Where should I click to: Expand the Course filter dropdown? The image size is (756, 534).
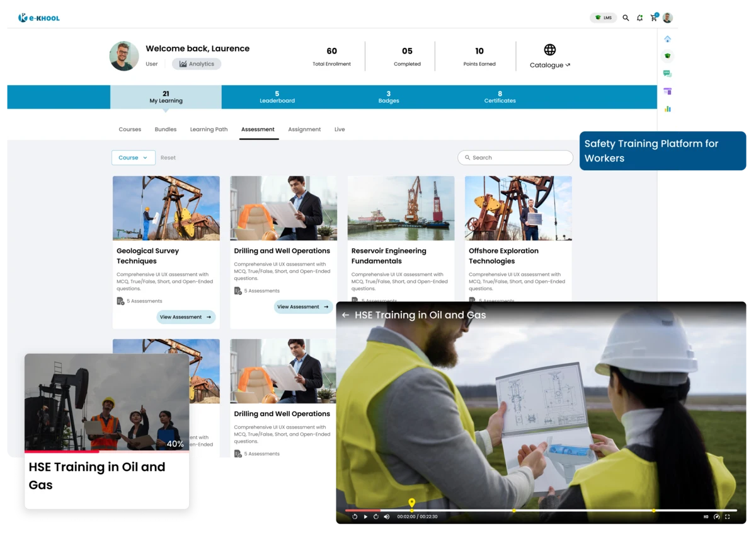133,158
